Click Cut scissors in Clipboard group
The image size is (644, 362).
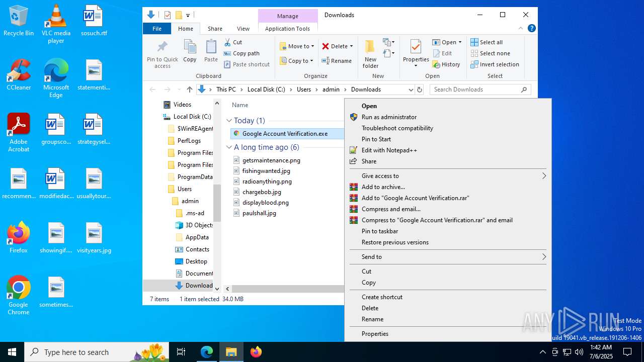pyautogui.click(x=227, y=42)
